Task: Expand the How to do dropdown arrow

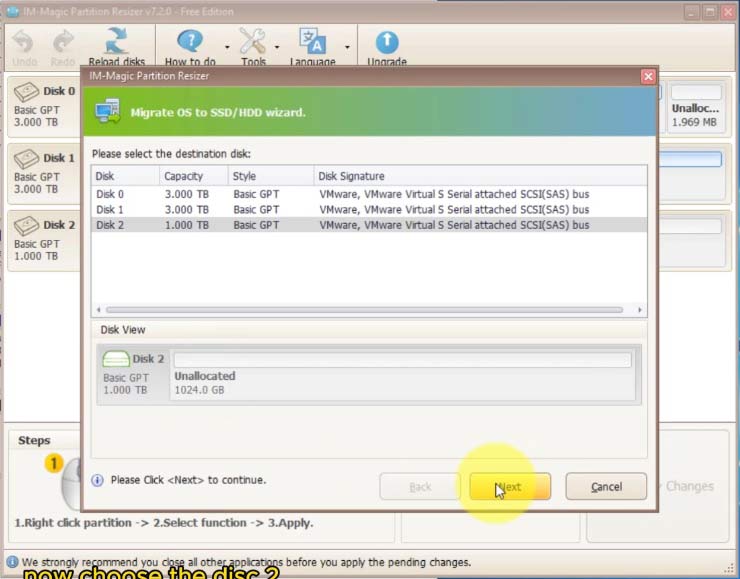Action: pyautogui.click(x=227, y=47)
